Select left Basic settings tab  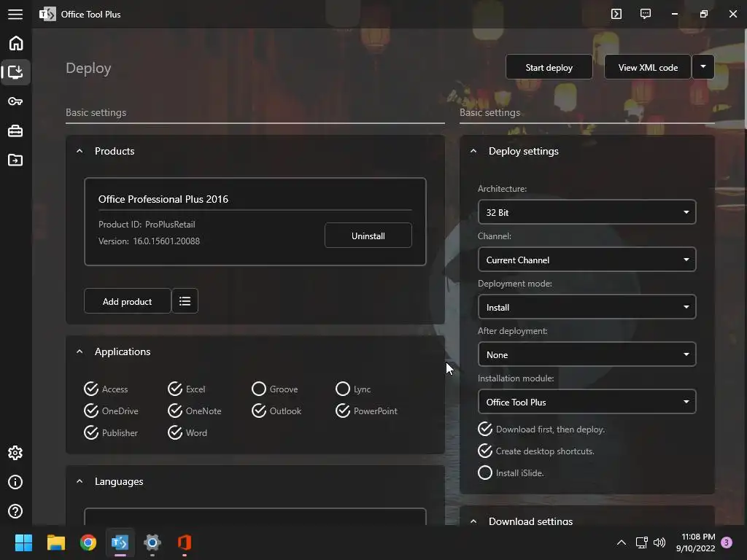(96, 112)
